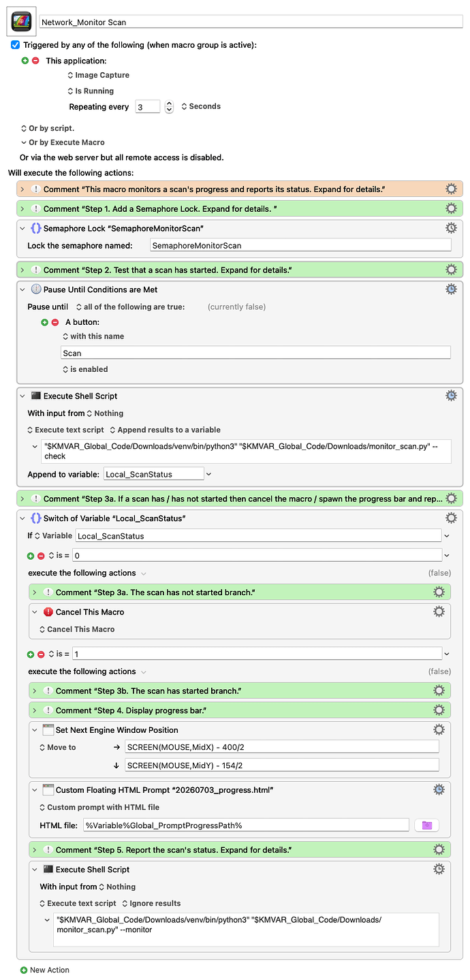Collapse the Switch of Variable action

click(22, 518)
